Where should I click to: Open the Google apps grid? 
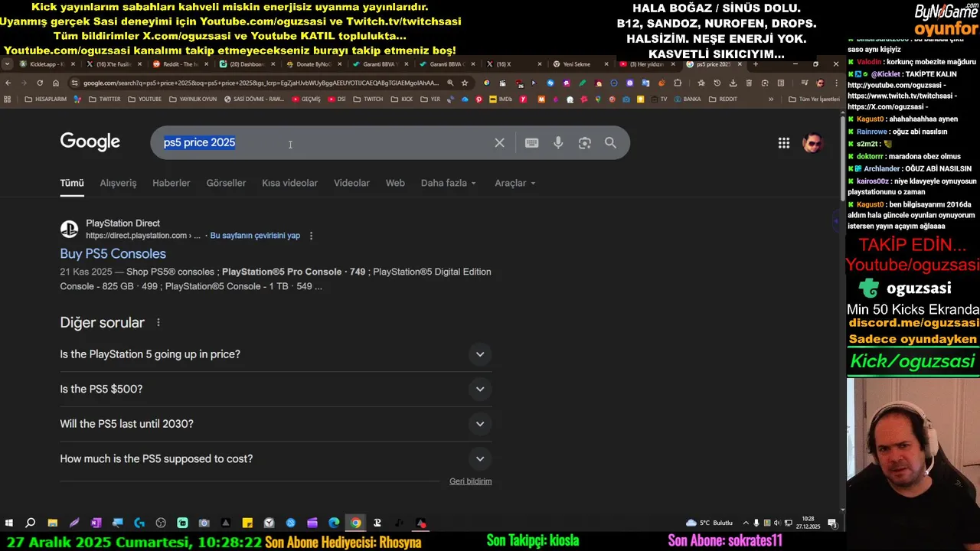[784, 143]
